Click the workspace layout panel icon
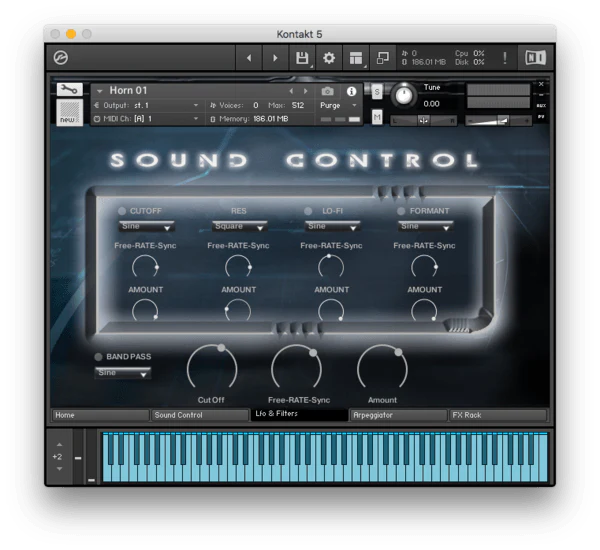The image size is (600, 550). [355, 58]
